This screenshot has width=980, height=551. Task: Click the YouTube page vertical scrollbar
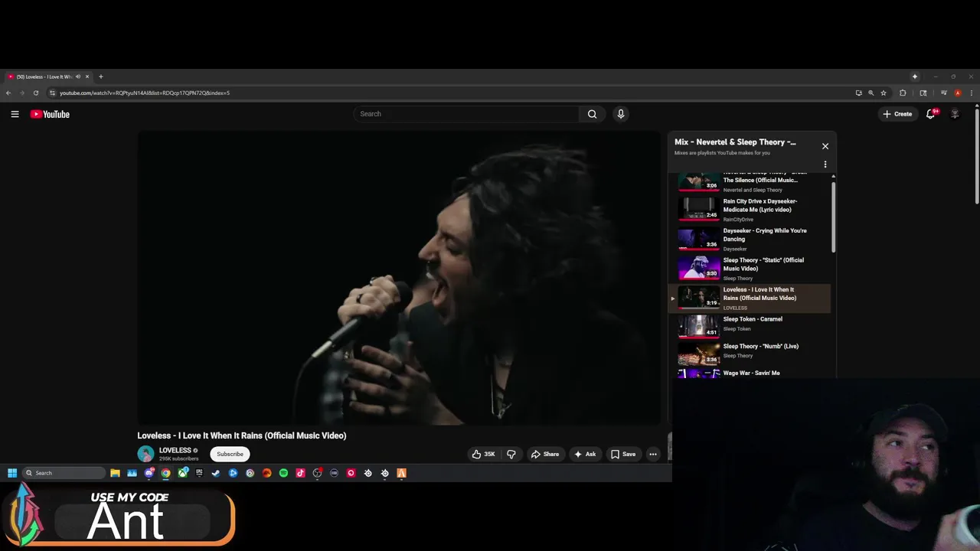click(x=977, y=157)
